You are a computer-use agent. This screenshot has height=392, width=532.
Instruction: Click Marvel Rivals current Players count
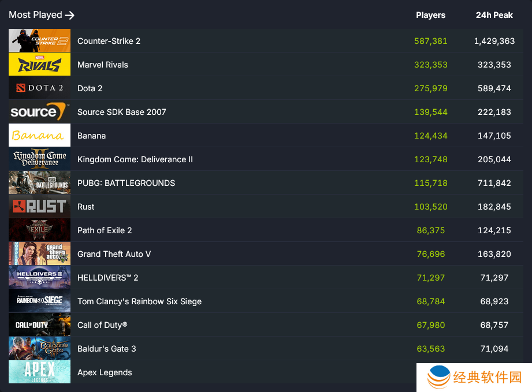click(x=430, y=65)
